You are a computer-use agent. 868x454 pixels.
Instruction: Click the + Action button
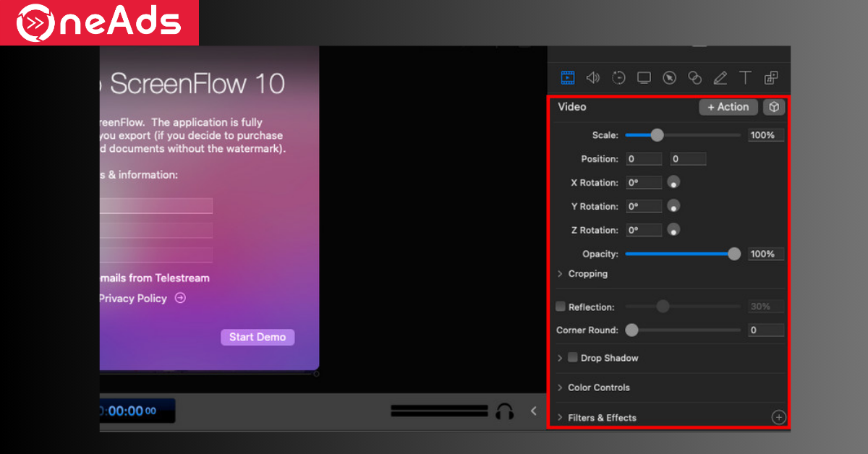[x=728, y=107]
